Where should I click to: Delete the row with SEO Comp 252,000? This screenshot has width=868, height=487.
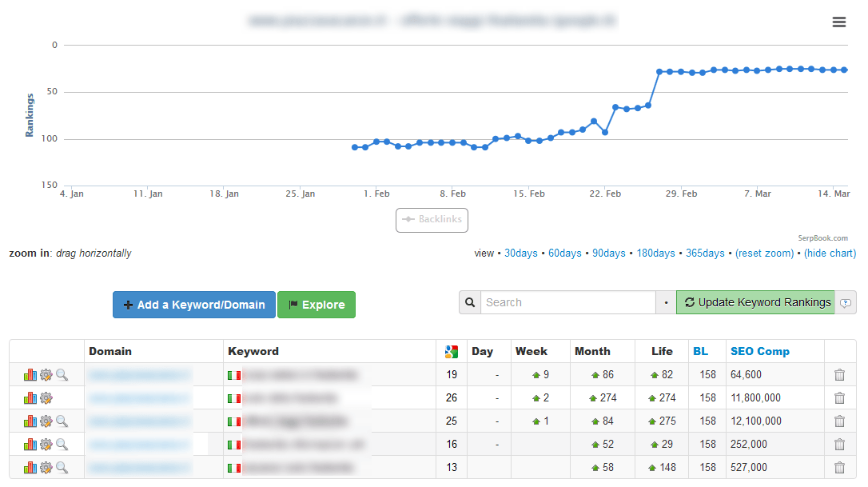pos(839,445)
